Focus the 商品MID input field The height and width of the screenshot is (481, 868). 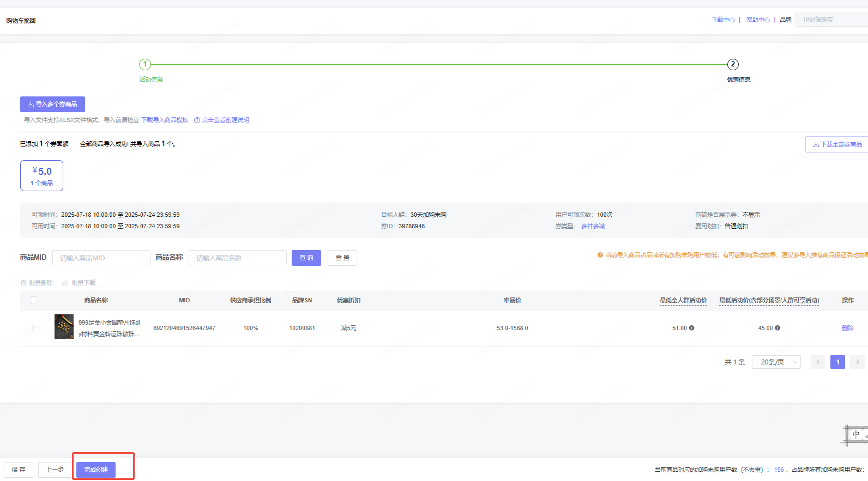click(x=101, y=258)
